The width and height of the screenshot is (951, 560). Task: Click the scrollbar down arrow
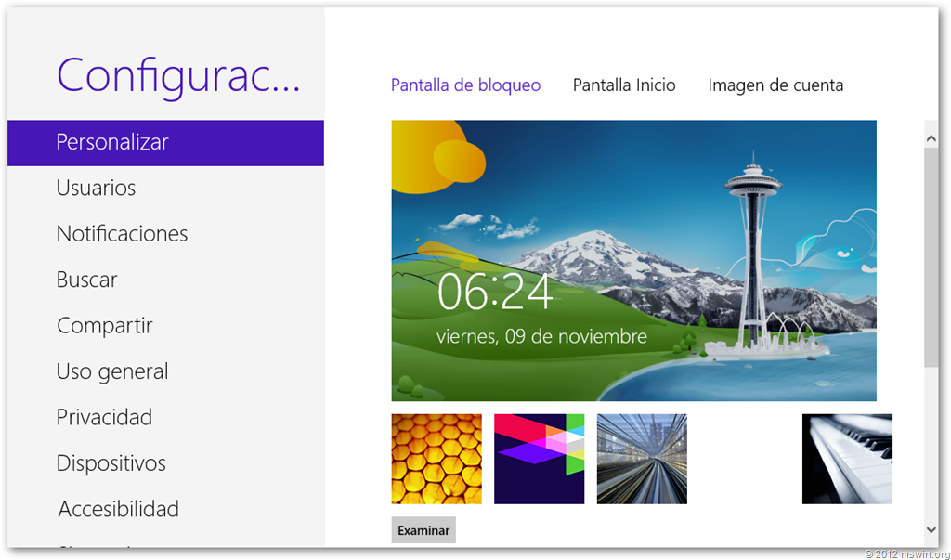tap(931, 529)
